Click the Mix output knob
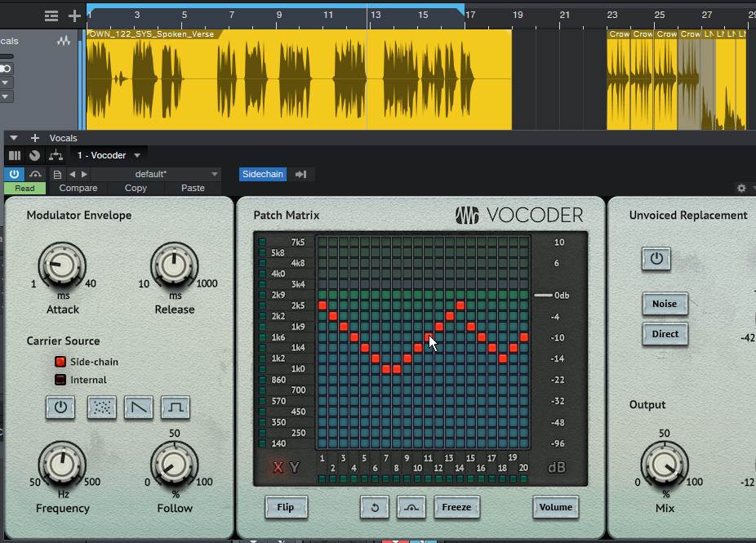Viewport: 756px width, 543px height. coord(663,465)
